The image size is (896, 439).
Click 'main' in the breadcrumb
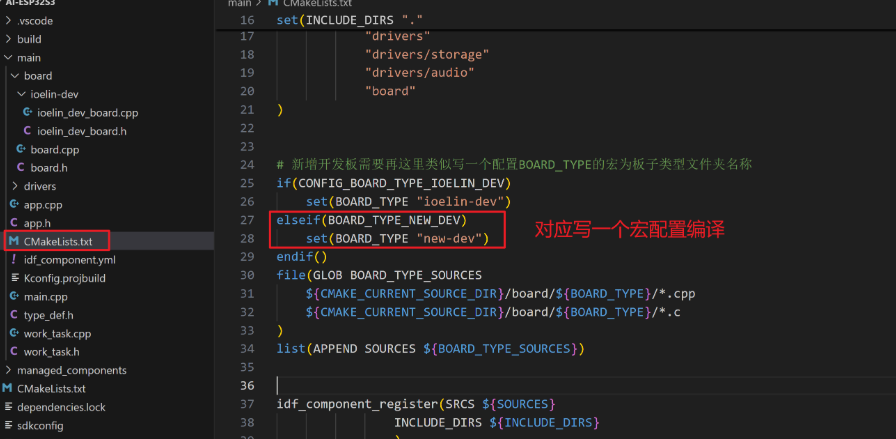pos(240,3)
